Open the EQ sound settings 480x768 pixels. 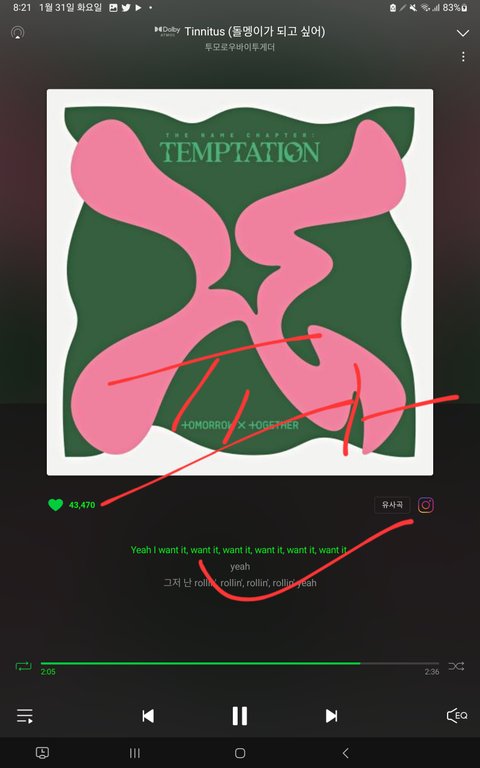point(456,716)
